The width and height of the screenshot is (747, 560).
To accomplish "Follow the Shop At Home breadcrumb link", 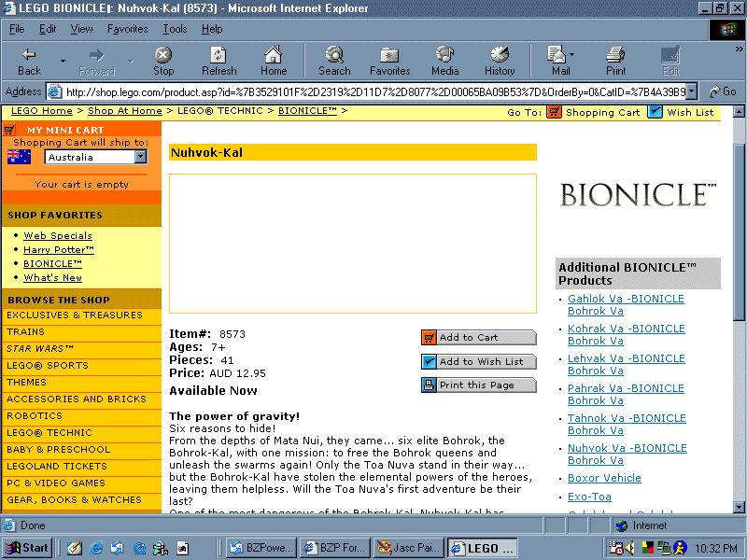I will coord(125,111).
